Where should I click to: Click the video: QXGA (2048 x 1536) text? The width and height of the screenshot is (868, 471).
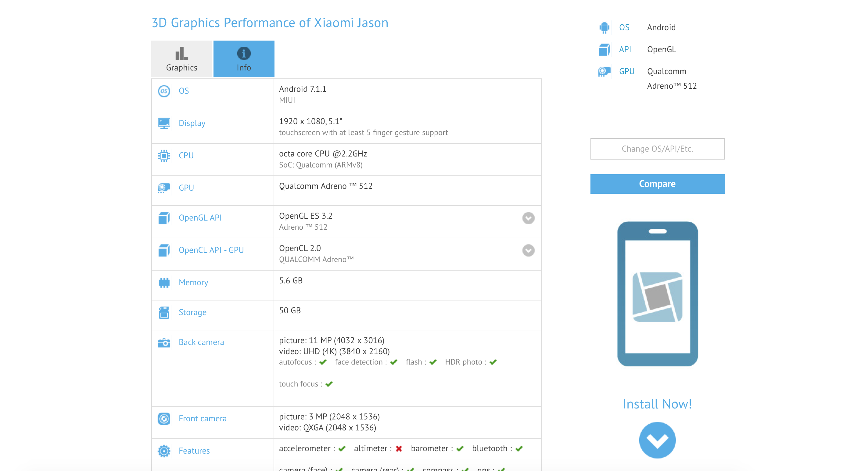coord(328,428)
